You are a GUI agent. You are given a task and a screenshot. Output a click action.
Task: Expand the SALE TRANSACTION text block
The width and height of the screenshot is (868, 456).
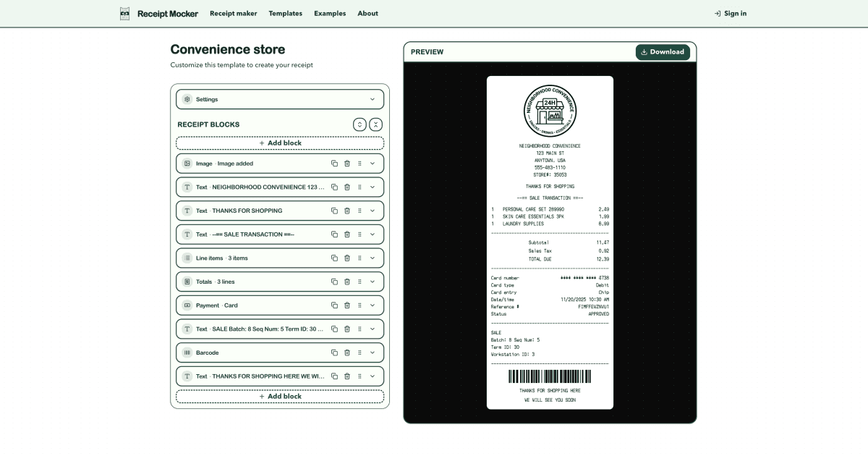point(373,235)
